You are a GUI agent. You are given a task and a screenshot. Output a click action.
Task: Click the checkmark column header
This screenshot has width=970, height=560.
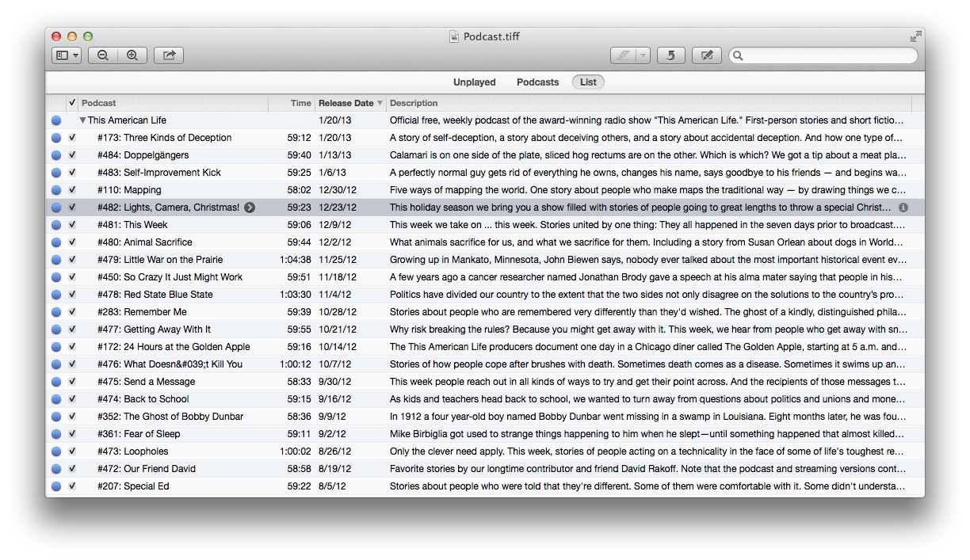[72, 103]
